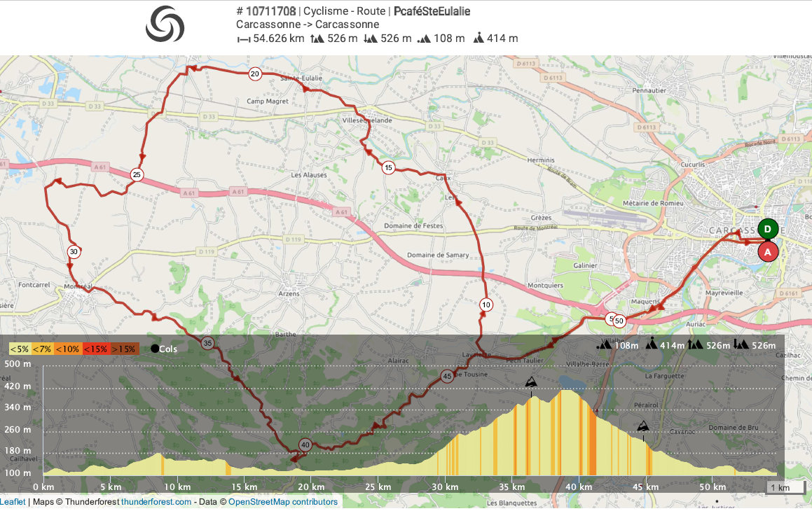
Task: Open the Leaflet attribution link
Action: 13,502
